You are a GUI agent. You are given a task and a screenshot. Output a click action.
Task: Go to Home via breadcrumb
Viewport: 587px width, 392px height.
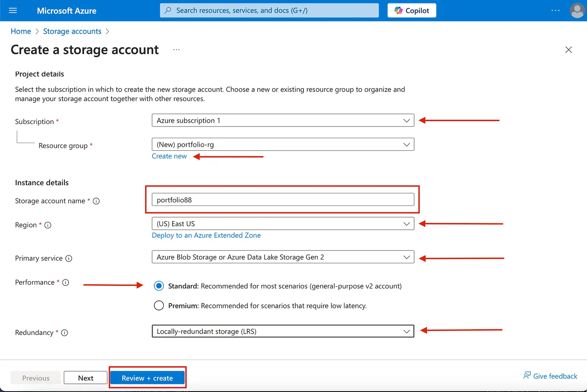tap(21, 31)
